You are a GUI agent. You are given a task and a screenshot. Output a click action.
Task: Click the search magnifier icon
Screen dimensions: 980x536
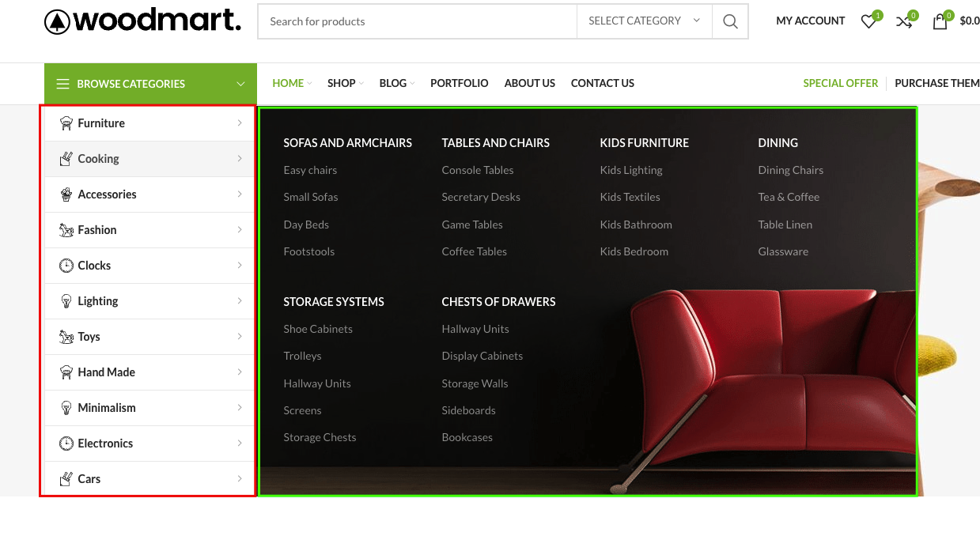(x=730, y=21)
